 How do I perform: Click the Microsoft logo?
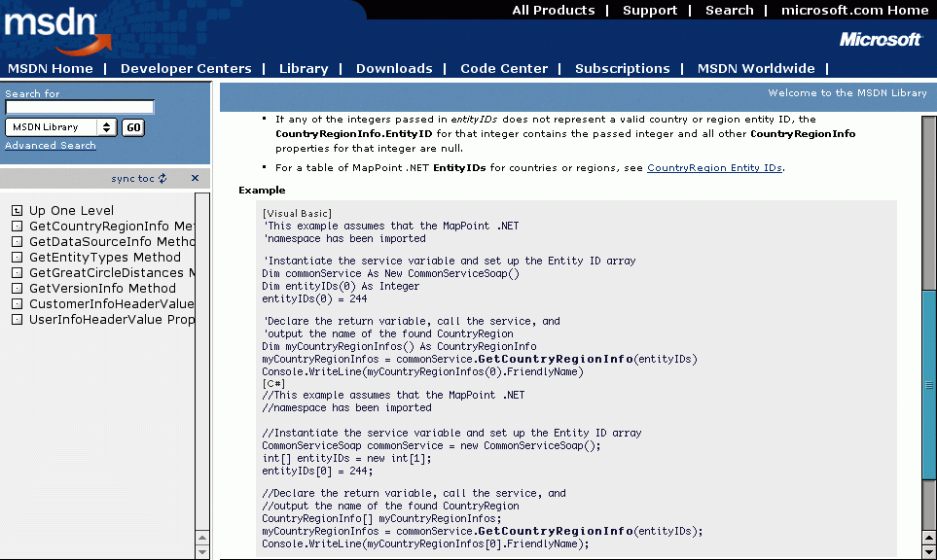(881, 40)
